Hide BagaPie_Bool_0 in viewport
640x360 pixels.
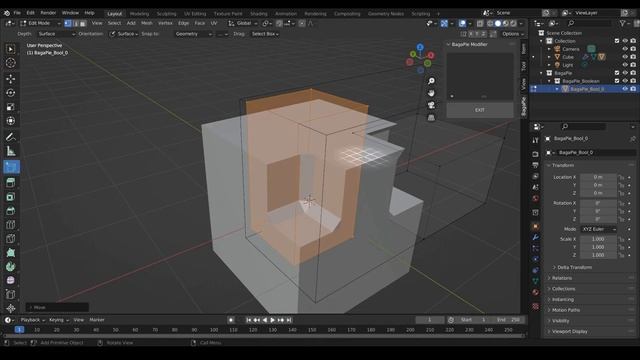(x=625, y=89)
